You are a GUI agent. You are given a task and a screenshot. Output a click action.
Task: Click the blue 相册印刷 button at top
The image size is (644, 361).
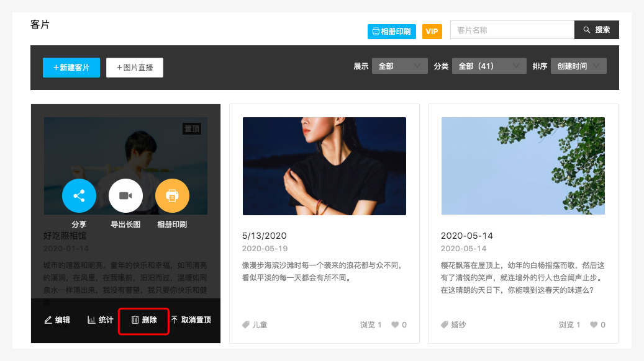[x=391, y=31]
